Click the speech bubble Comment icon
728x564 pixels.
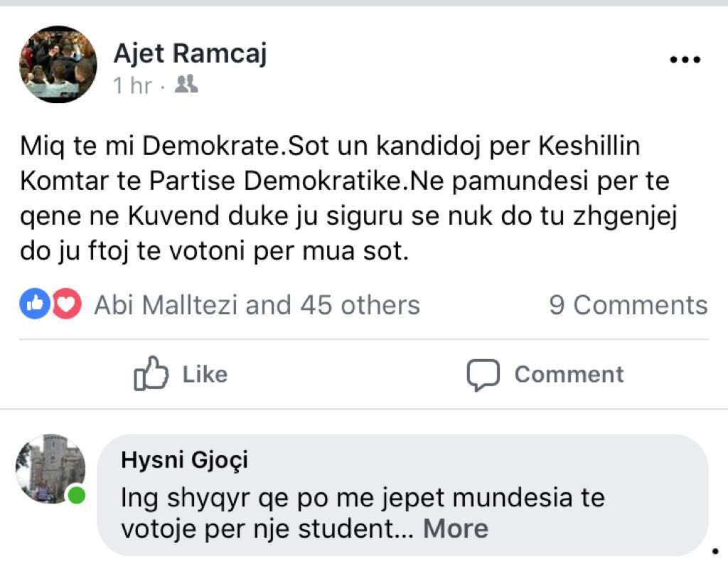483,375
